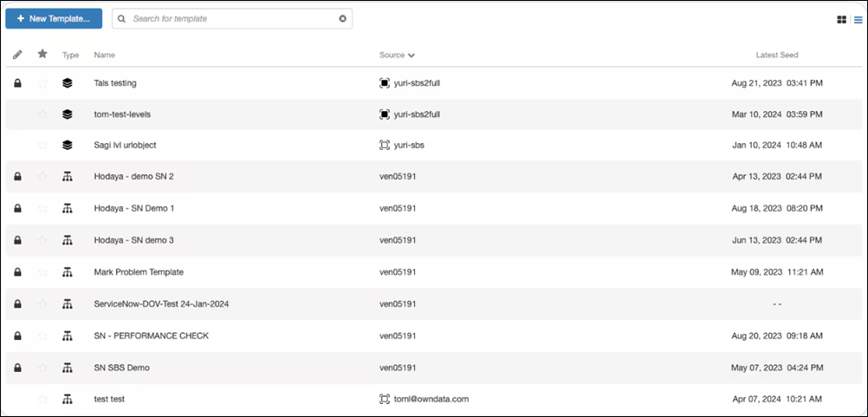Favorite the Hodaya - demo SN 2 template

pyautogui.click(x=42, y=176)
